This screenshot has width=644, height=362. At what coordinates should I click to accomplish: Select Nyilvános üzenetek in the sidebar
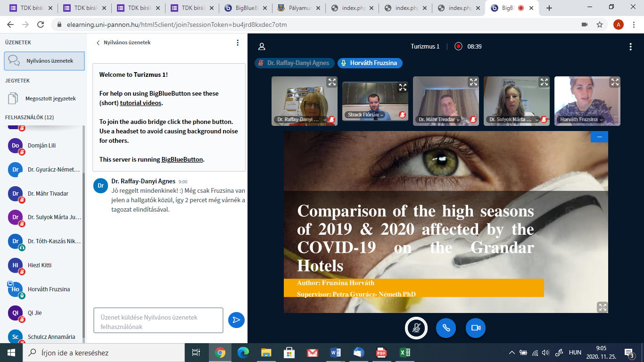(44, 61)
